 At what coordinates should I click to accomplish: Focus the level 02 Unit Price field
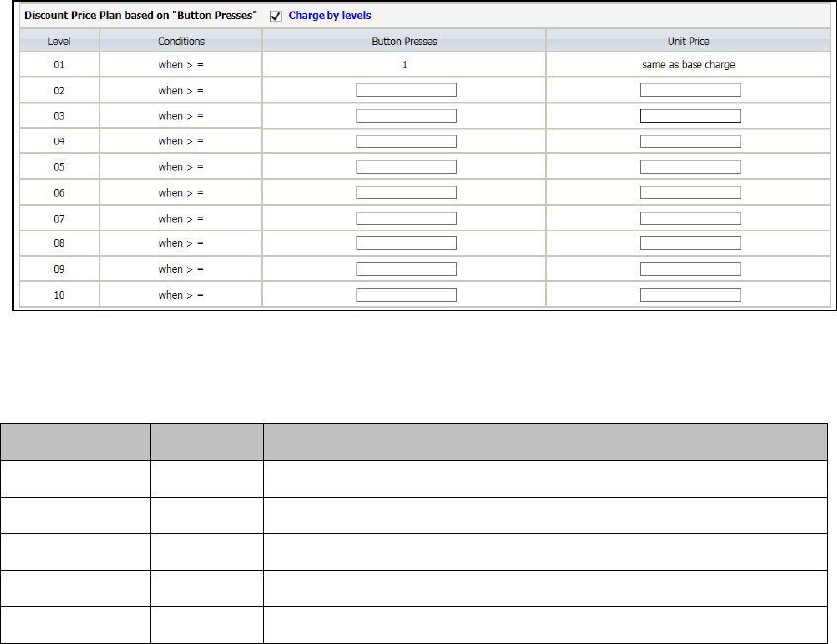[x=691, y=90]
